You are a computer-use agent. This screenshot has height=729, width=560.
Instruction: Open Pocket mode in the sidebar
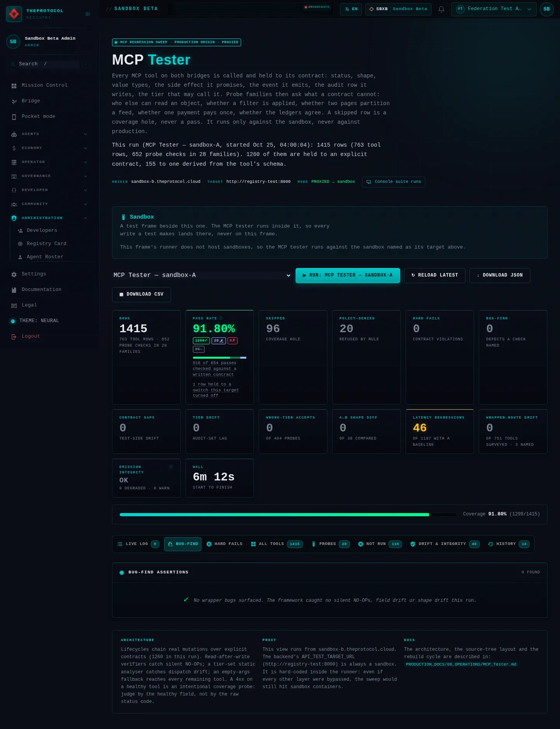click(x=49, y=116)
